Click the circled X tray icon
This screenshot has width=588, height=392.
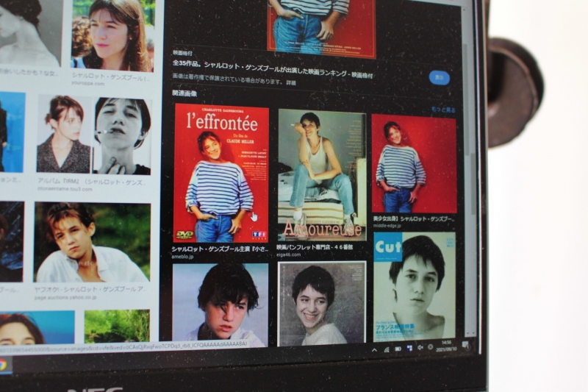(x=431, y=347)
